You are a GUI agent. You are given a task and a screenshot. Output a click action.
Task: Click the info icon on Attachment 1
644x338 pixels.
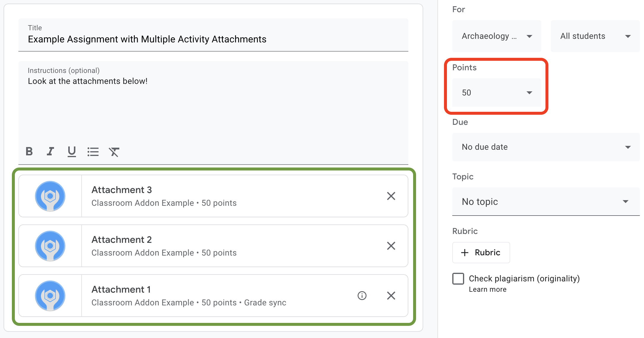pyautogui.click(x=362, y=295)
